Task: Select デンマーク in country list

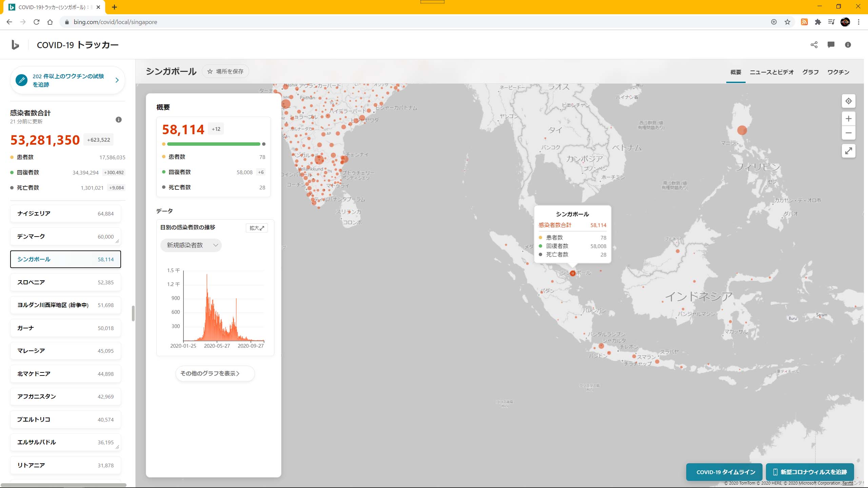Action: [65, 237]
